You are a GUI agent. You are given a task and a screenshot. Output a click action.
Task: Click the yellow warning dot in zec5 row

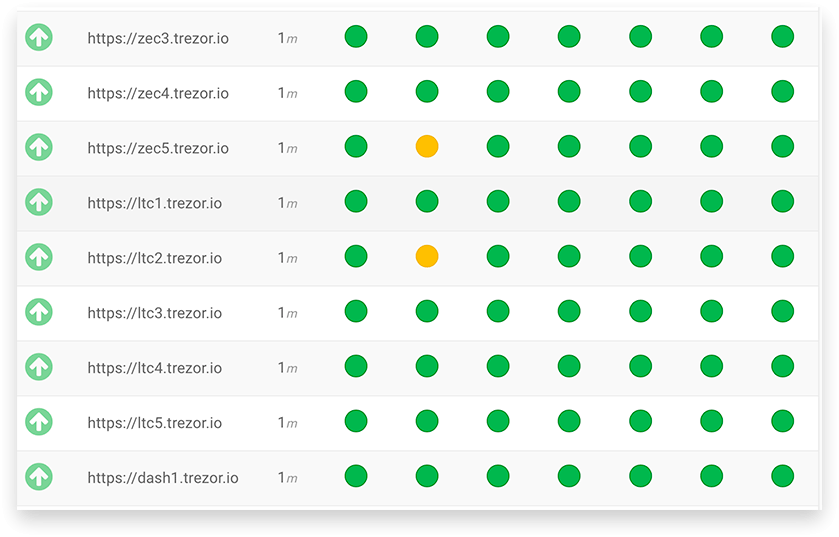[427, 147]
